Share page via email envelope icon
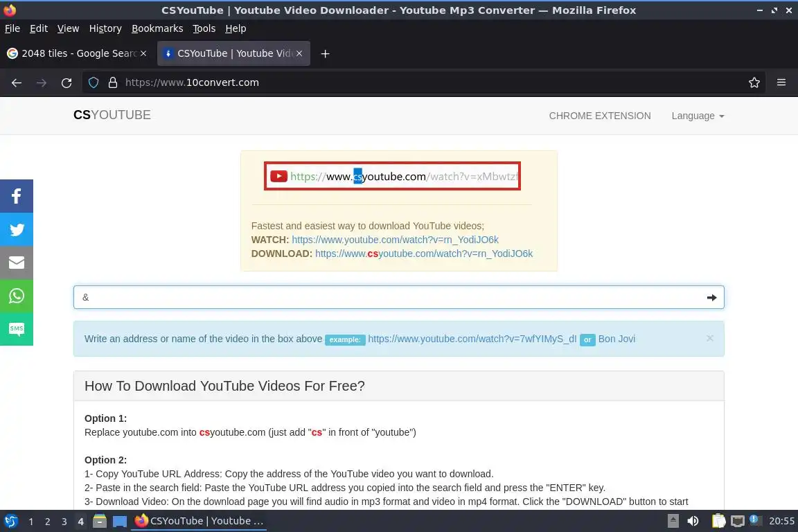Viewport: 798px width, 532px height. point(17,263)
